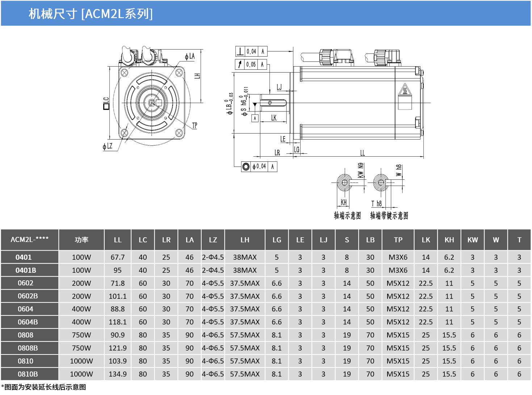Image resolution: width=532 pixels, height=395 pixels.
Task: Click the concentricity tolerance frame φ0.04 A
Action: (x=259, y=166)
